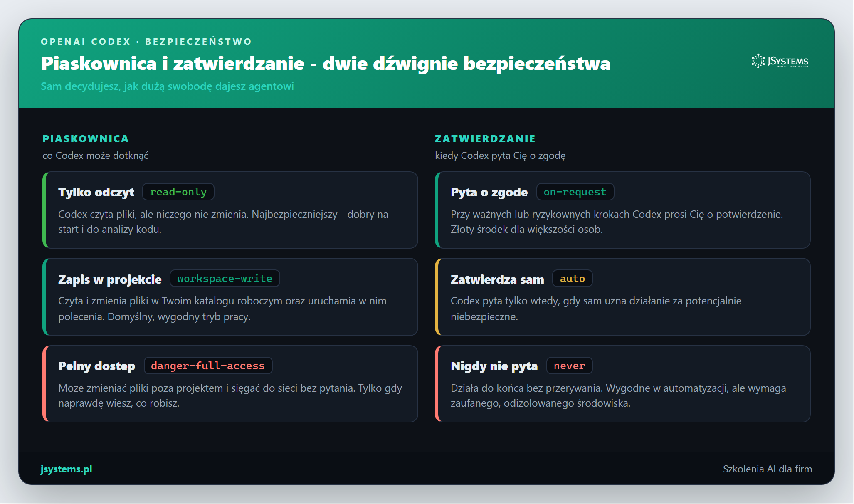The height and width of the screenshot is (504, 854).
Task: Click 'co Codex może dotknąć' subtitle
Action: (95, 156)
